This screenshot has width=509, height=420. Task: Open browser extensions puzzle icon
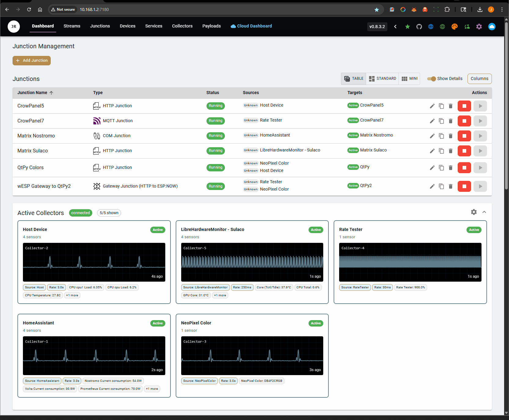(447, 9)
